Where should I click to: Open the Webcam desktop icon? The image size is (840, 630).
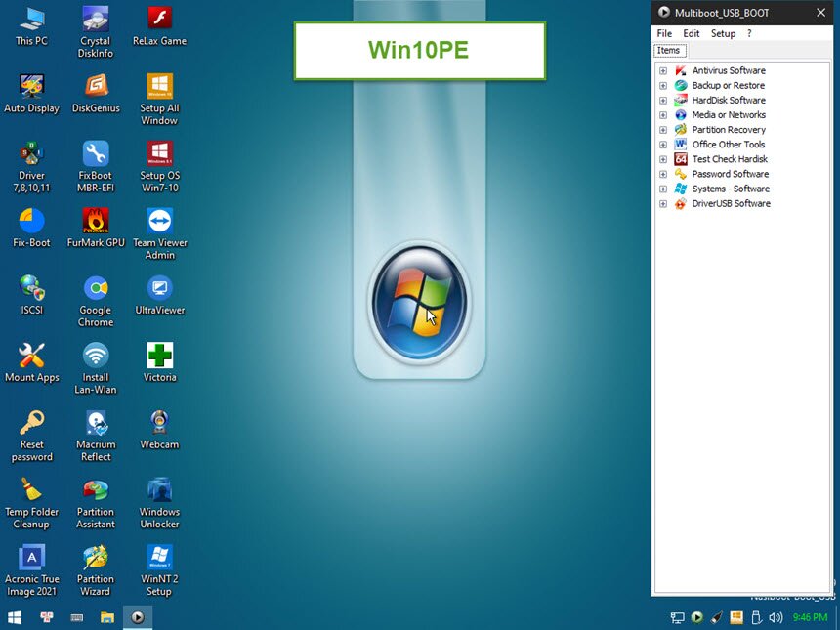point(159,430)
